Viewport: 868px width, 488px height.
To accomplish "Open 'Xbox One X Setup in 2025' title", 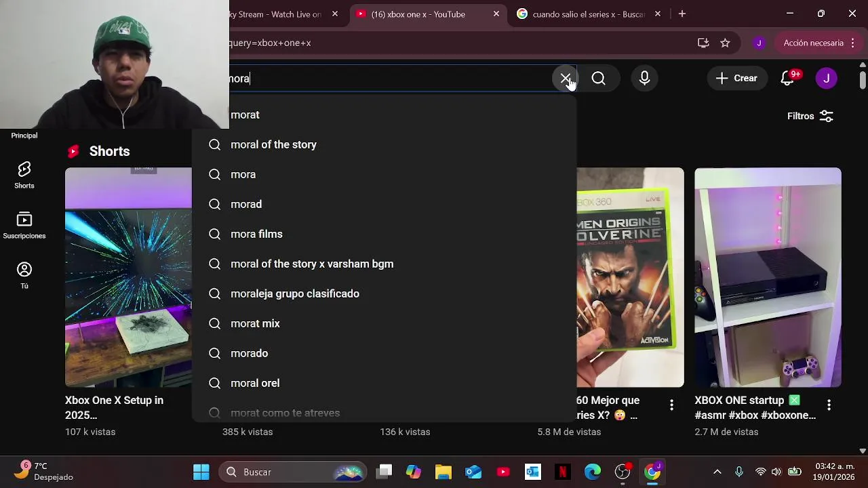I will (x=114, y=407).
